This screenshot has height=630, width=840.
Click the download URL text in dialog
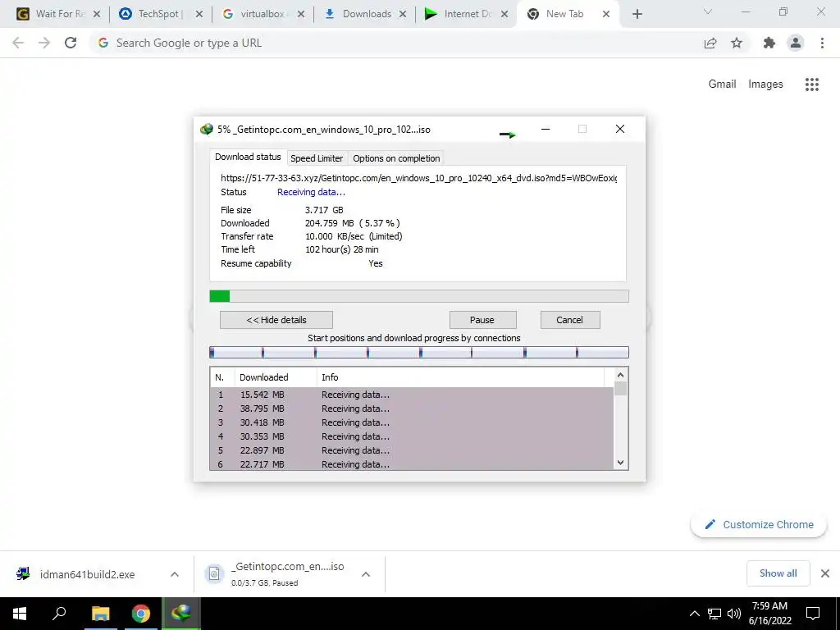(419, 178)
